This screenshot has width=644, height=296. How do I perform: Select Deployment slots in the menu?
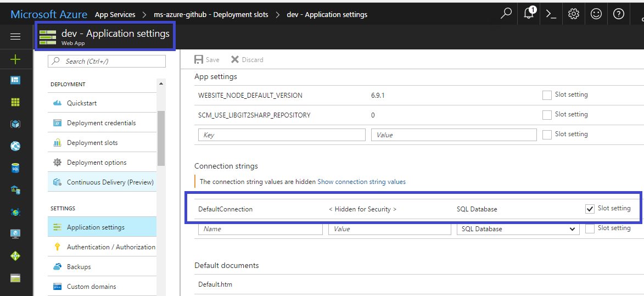pyautogui.click(x=92, y=143)
